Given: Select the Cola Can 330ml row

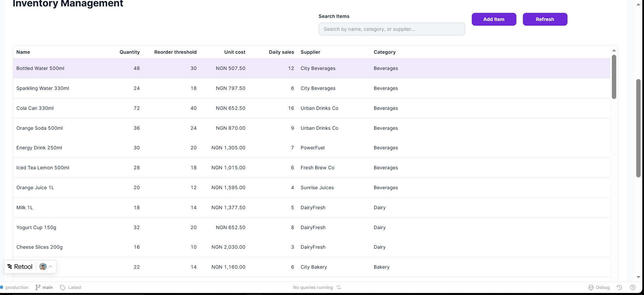Looking at the screenshot, I should click(35, 108).
